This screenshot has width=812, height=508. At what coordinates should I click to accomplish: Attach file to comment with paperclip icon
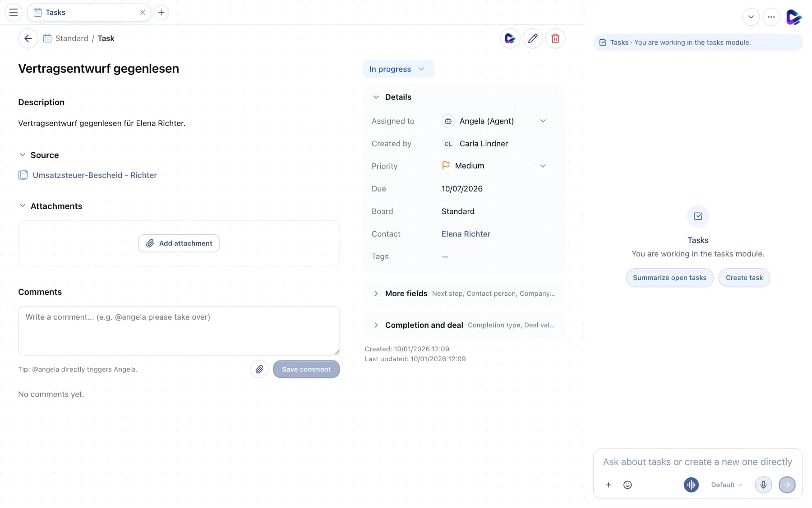(259, 369)
